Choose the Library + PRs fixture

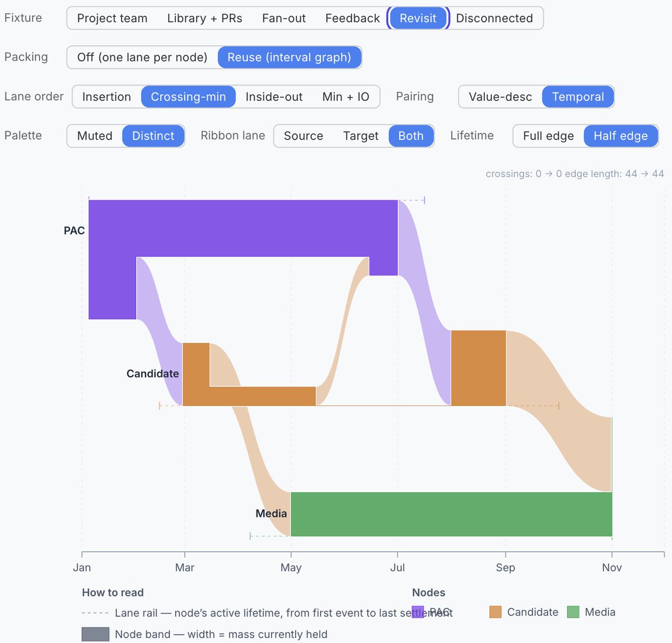204,18
